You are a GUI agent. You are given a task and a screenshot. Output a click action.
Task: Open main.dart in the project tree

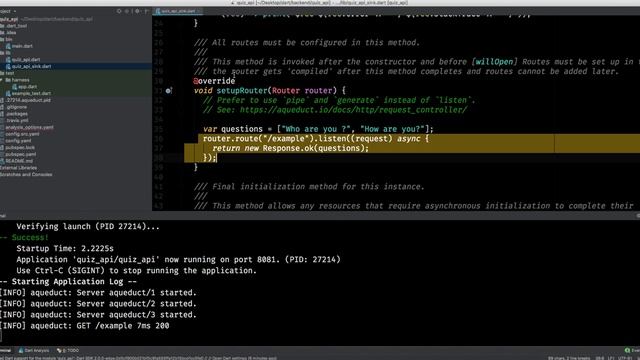click(22, 46)
